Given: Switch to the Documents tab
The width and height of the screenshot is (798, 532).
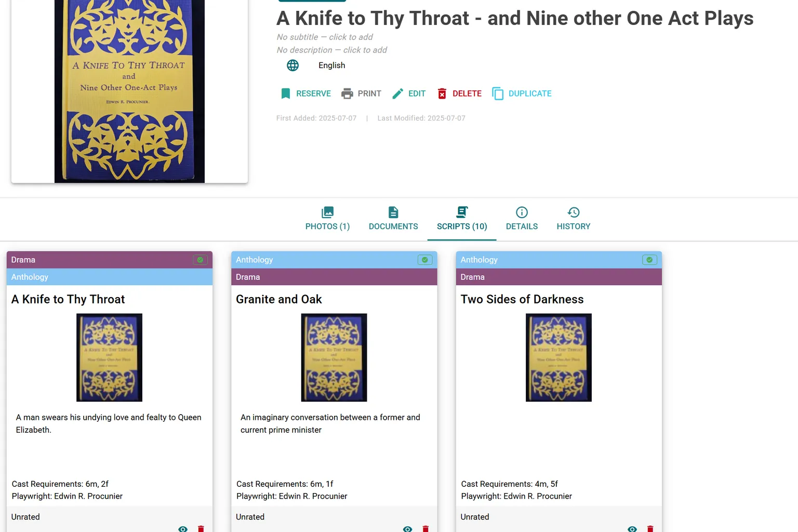Looking at the screenshot, I should pyautogui.click(x=393, y=219).
